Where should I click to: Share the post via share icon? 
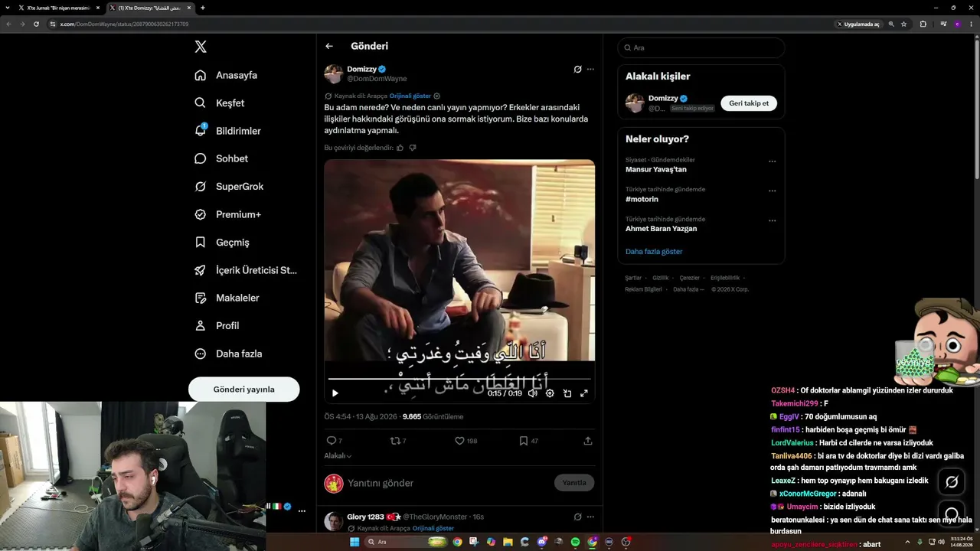pyautogui.click(x=588, y=441)
